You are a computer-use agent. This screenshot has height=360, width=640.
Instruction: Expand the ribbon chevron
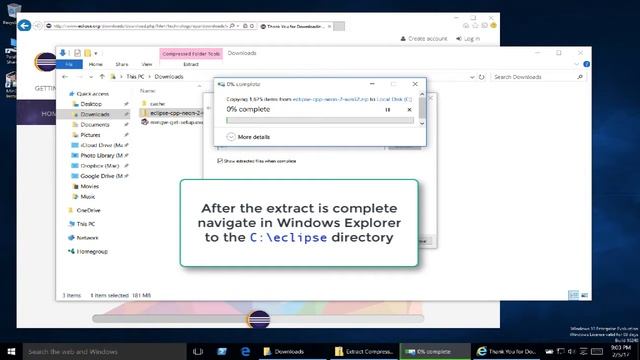point(576,64)
